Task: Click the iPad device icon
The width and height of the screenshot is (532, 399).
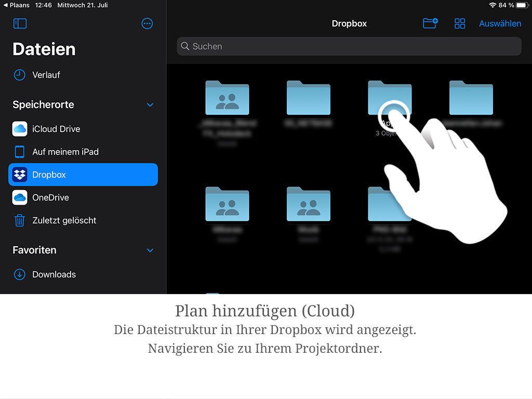Action: tap(20, 152)
